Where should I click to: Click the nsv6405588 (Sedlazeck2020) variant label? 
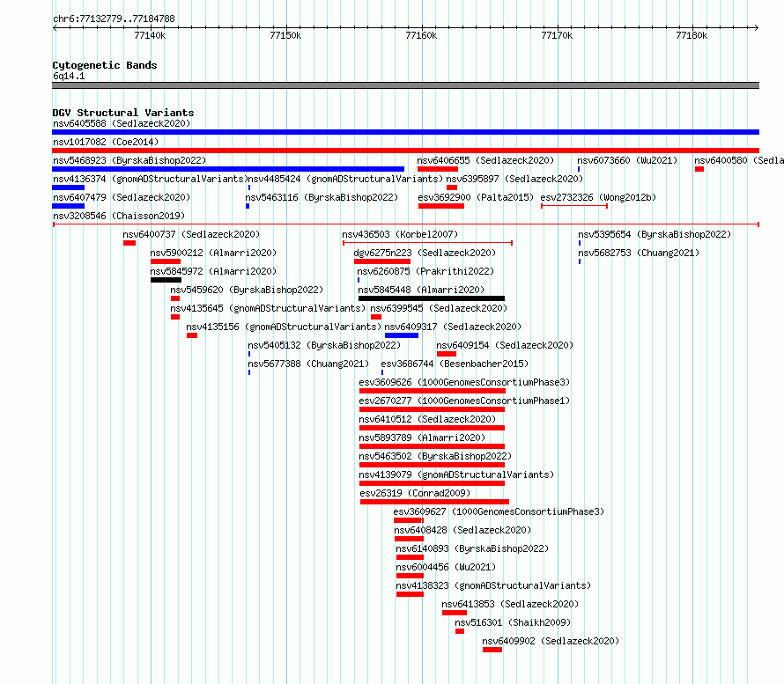click(x=122, y=123)
